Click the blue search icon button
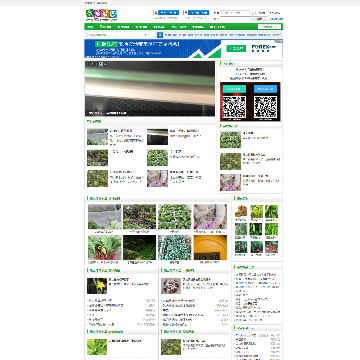 [160, 35]
